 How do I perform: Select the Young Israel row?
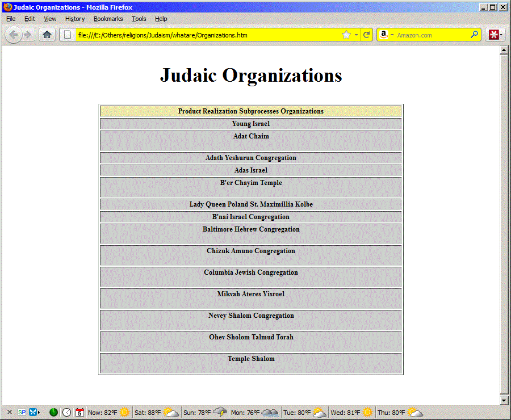click(x=251, y=124)
